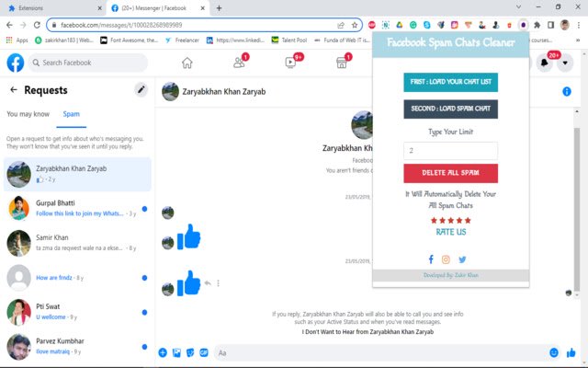Open Gurpal Bhatti chat request
Screen dimensions: 588x368
(x=77, y=209)
